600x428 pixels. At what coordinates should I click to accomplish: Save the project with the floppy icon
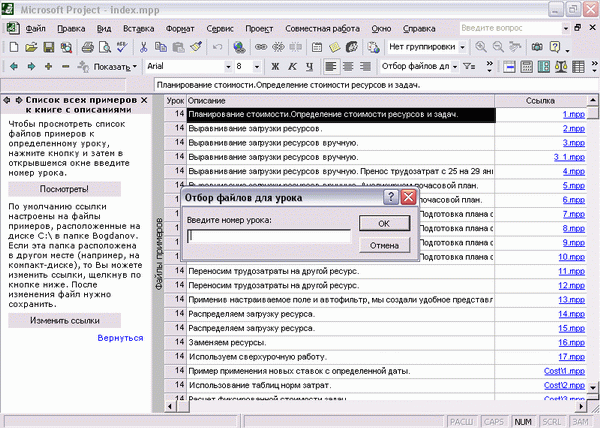point(49,47)
